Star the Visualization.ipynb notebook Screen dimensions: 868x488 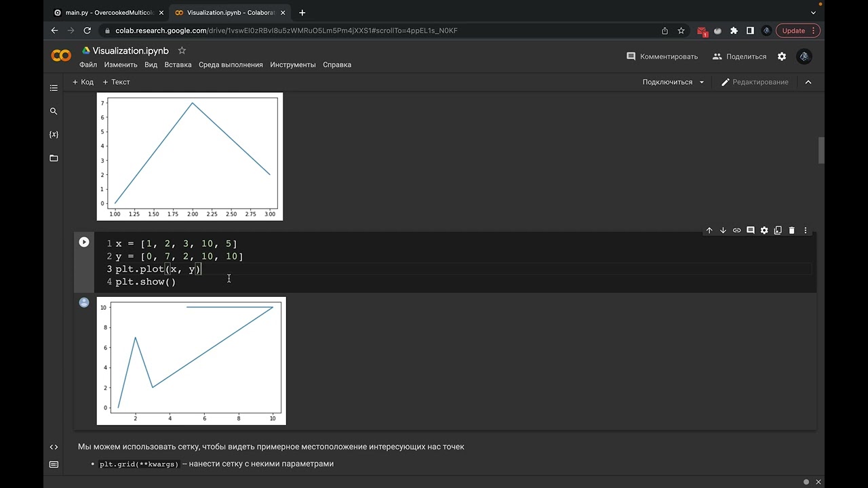coord(182,50)
